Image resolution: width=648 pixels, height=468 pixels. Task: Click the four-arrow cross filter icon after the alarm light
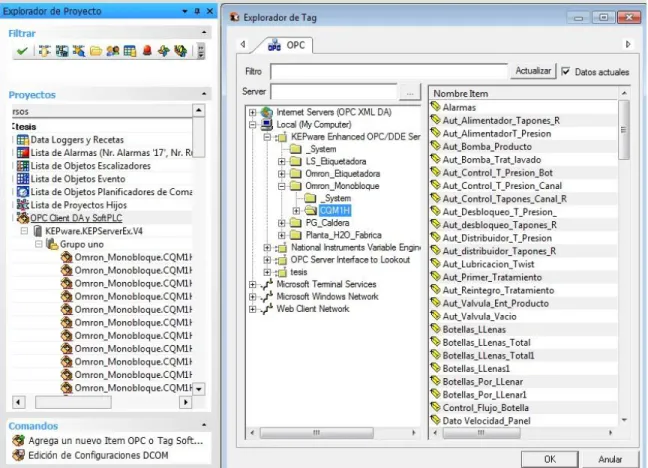pos(164,51)
